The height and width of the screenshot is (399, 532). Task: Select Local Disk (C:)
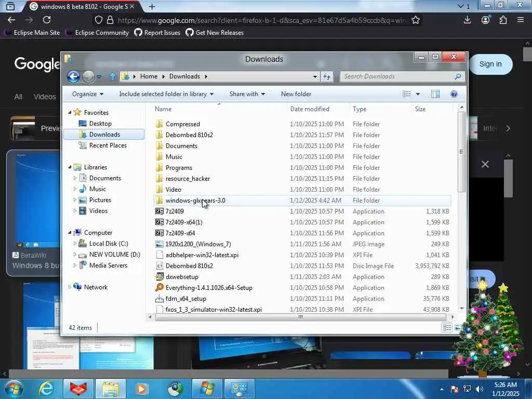click(109, 244)
